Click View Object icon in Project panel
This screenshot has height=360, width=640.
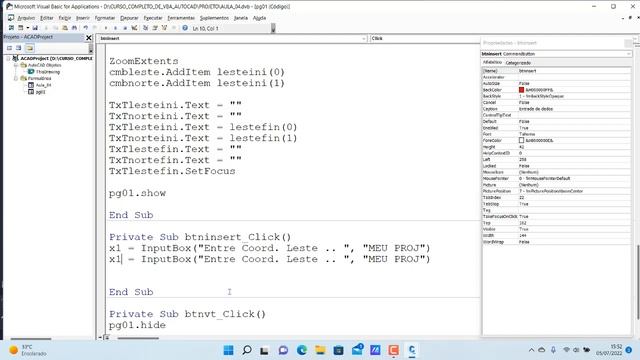[x=19, y=48]
